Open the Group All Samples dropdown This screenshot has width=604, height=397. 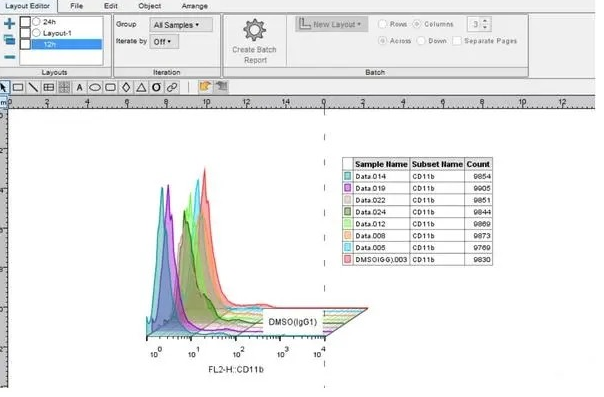click(181, 25)
